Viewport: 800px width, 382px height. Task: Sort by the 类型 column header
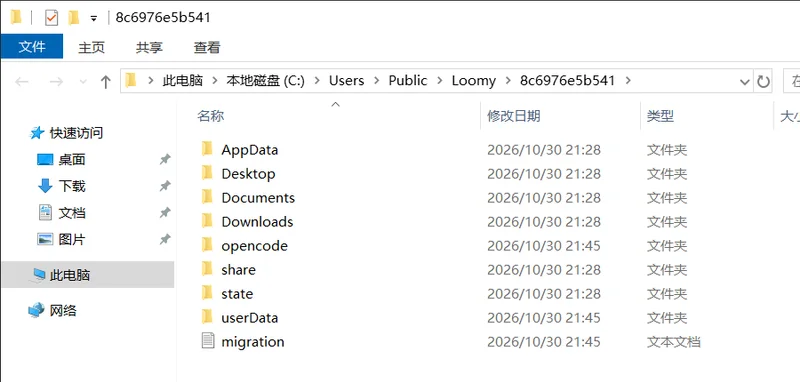660,116
